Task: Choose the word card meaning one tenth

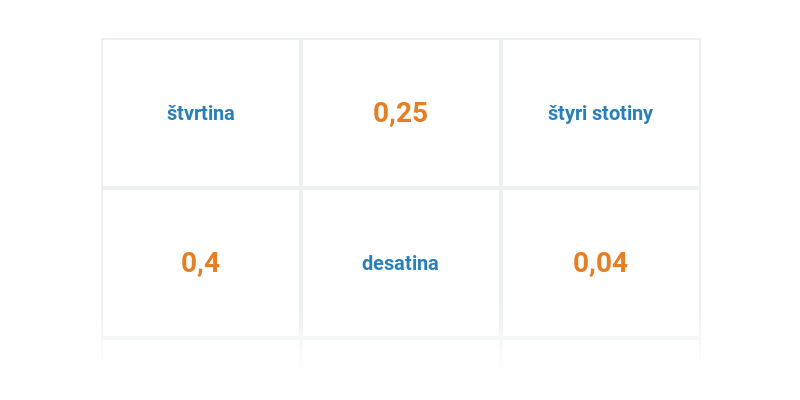Action: click(x=401, y=263)
